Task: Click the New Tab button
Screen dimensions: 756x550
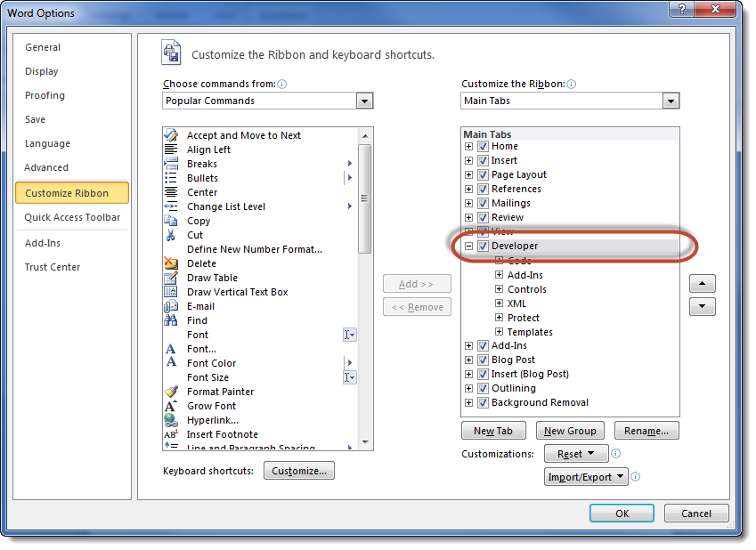Action: 493,431
